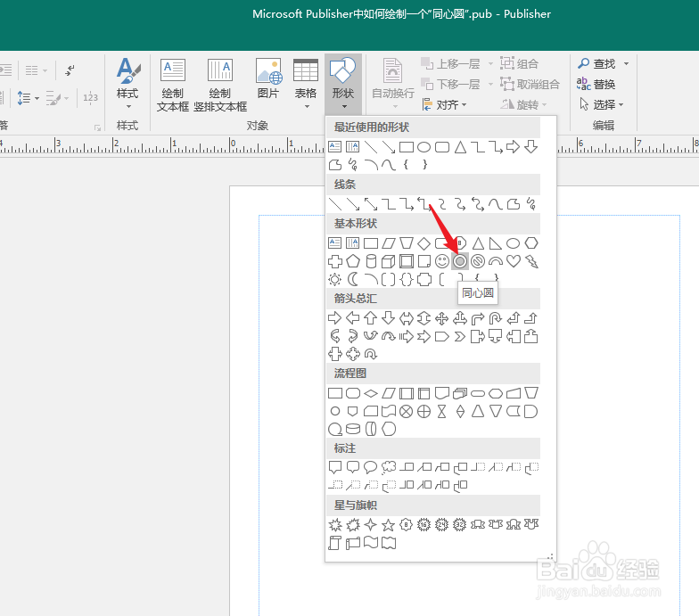Screen dimensions: 699x616
Task: Pick the double-headed line arrow under 线条
Action: click(371, 204)
